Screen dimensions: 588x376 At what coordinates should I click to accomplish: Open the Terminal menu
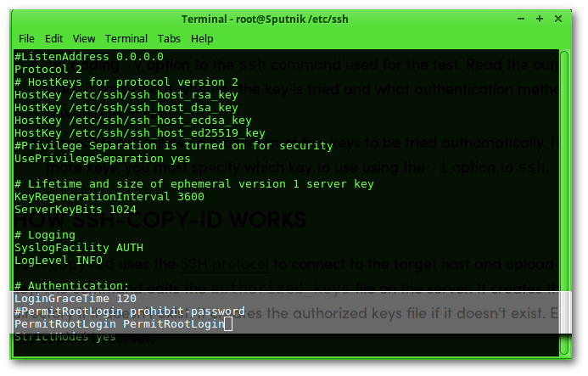126,39
